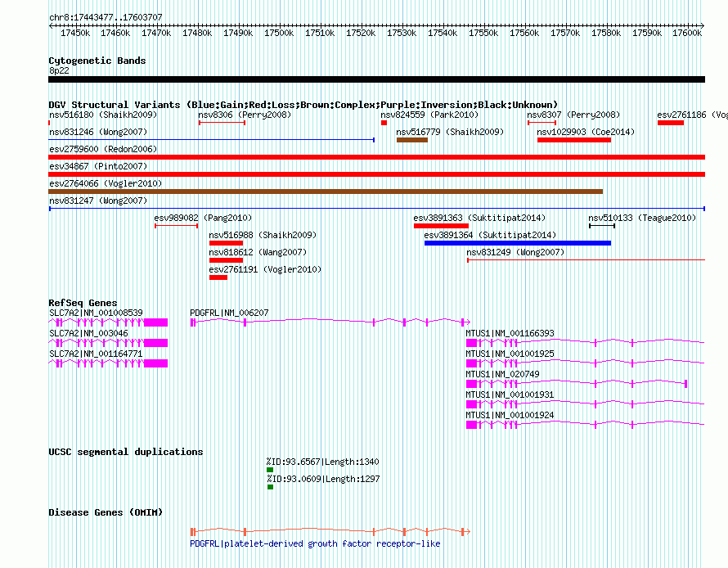Select the brown complex variant bar nsv516779
Viewport: 728px width, 568px height.
[412, 140]
